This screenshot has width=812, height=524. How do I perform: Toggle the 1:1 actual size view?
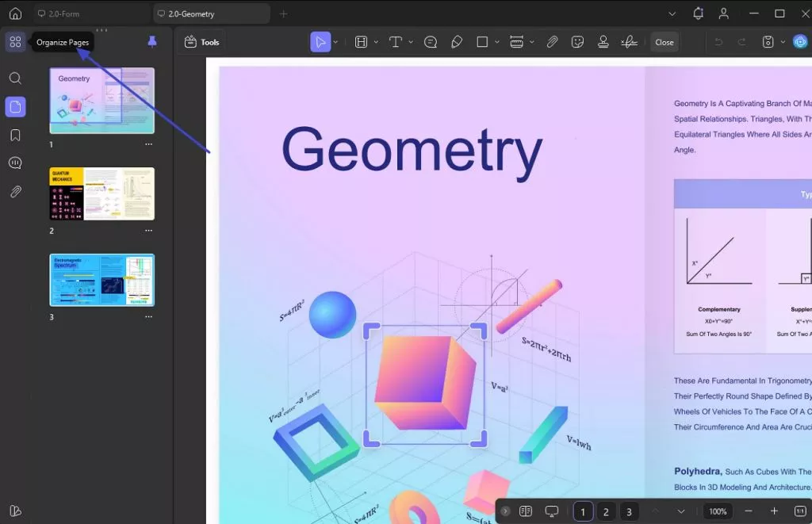pyautogui.click(x=800, y=511)
